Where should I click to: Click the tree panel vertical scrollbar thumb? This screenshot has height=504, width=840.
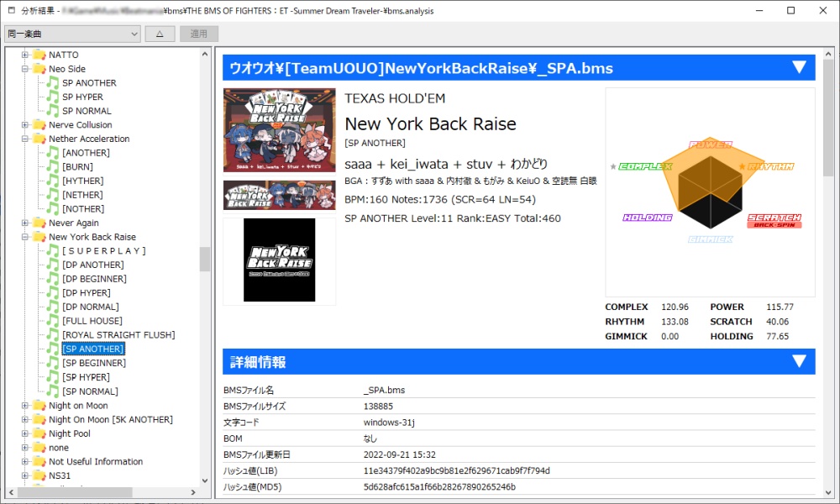point(205,260)
